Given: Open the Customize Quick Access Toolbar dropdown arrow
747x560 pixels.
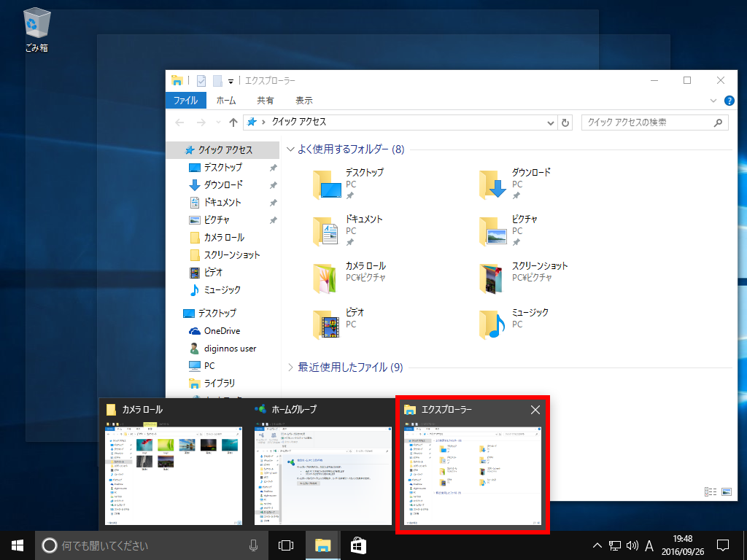Looking at the screenshot, I should 231,82.
